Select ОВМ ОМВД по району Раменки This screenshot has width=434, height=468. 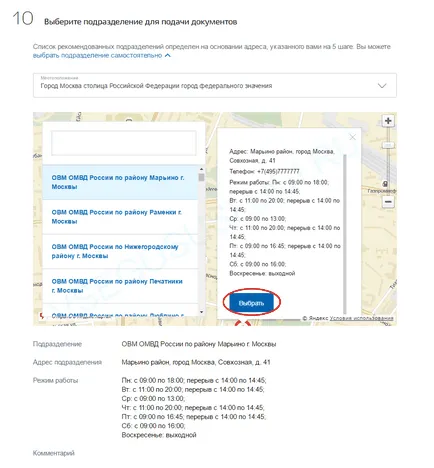[120, 217]
